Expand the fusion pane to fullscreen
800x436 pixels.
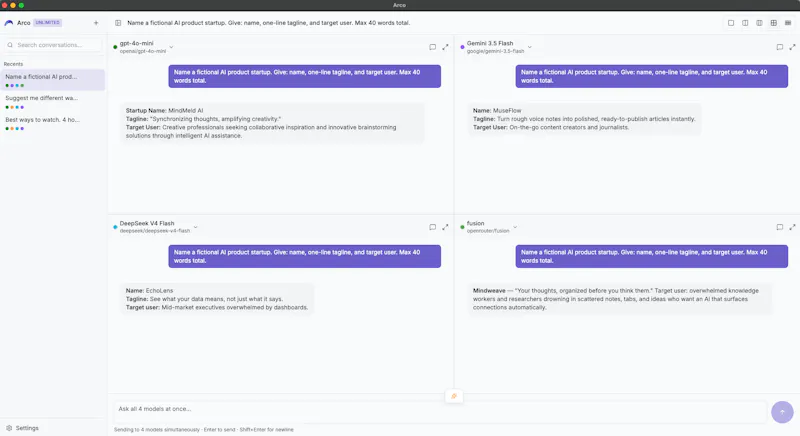click(792, 227)
